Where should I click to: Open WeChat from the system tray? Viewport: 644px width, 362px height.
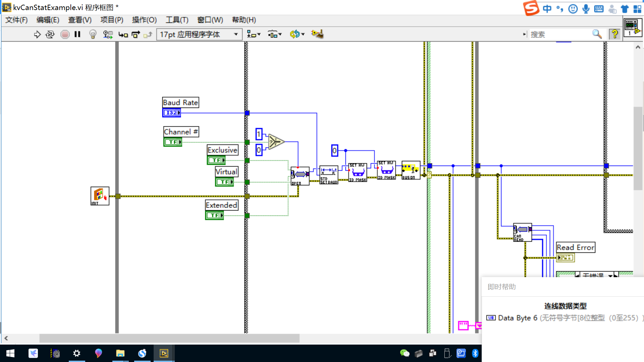(405, 353)
